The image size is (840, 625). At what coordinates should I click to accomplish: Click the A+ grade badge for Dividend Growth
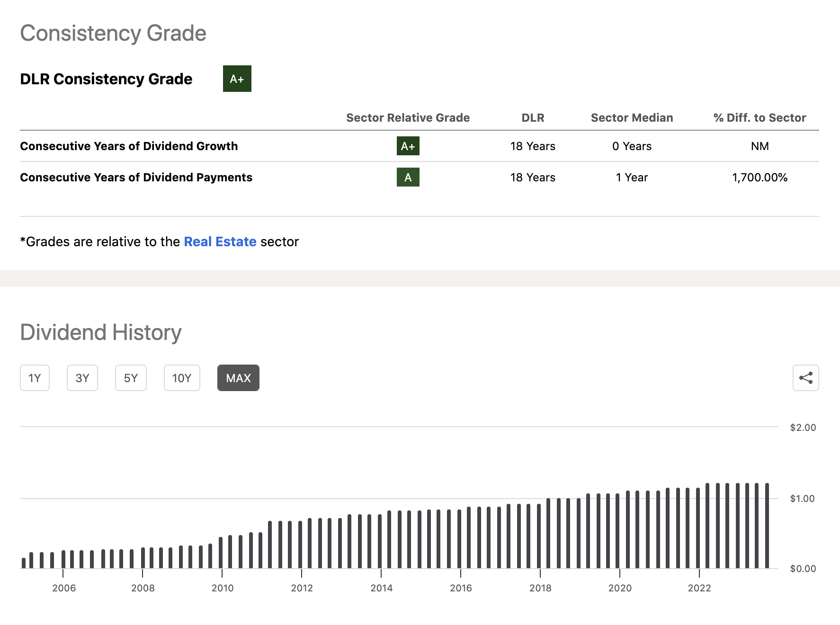point(408,146)
